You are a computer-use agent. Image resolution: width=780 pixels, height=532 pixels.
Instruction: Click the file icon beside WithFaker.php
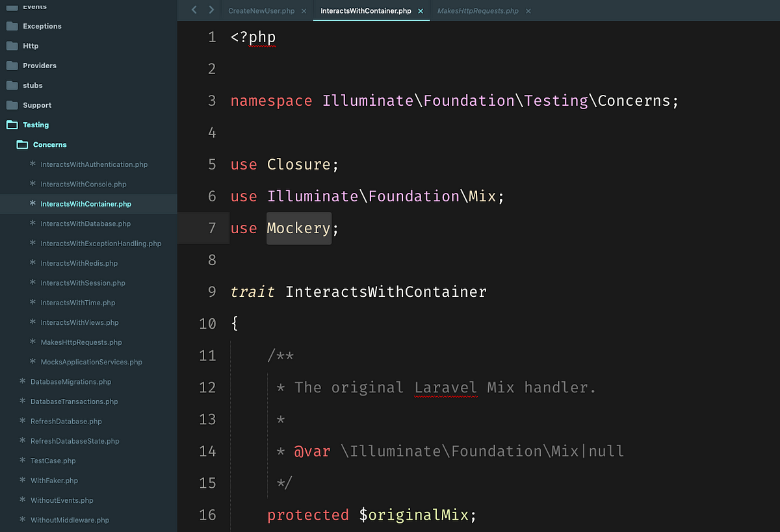[x=23, y=480]
